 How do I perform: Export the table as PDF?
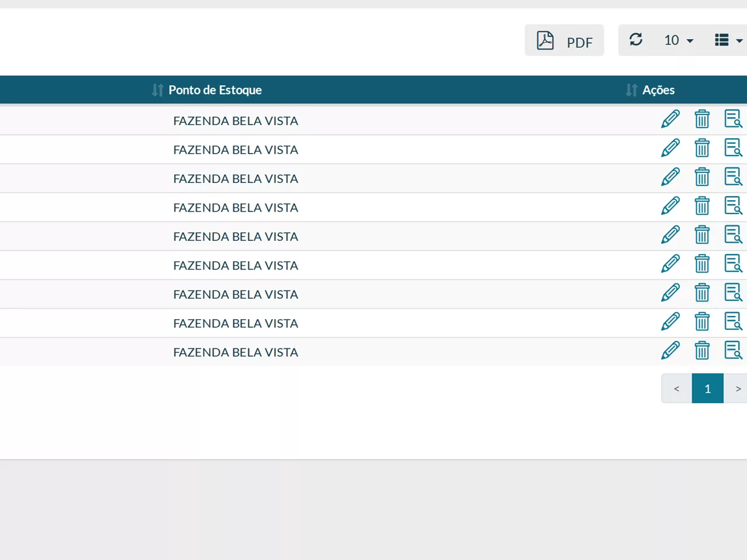pos(564,40)
